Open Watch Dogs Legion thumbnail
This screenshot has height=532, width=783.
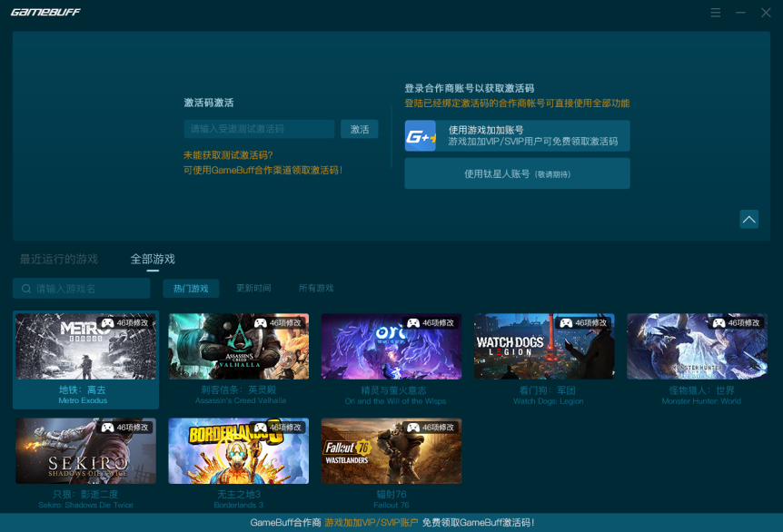point(544,347)
